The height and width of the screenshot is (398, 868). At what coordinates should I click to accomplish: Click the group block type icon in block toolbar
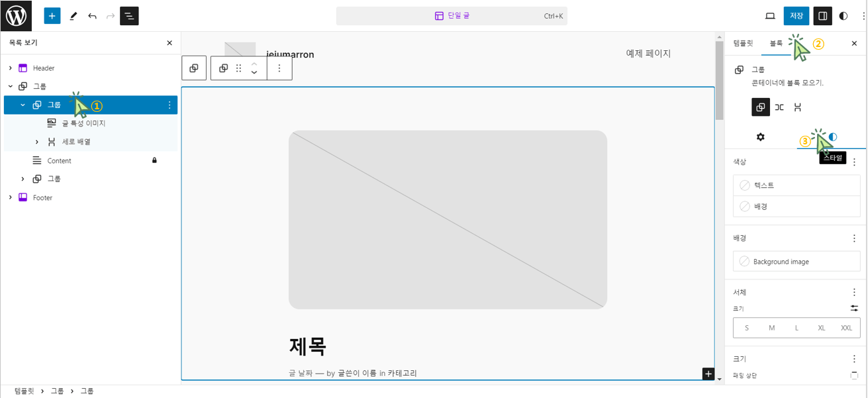click(224, 68)
